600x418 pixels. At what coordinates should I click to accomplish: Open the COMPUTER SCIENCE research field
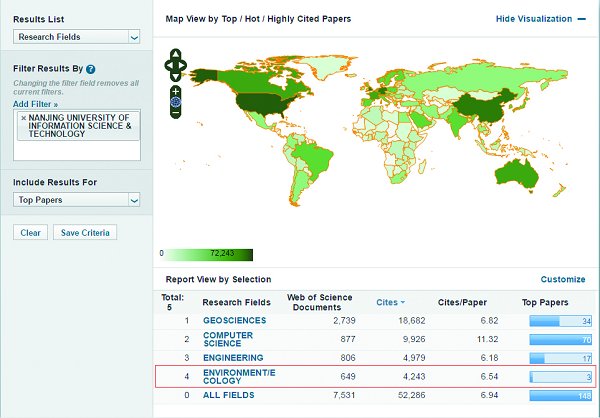click(227, 340)
